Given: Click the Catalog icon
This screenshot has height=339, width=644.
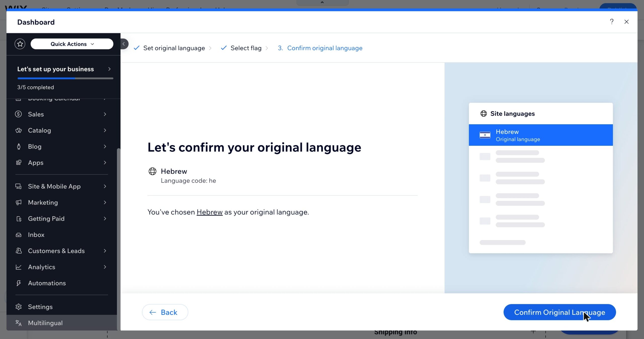Looking at the screenshot, I should point(18,130).
